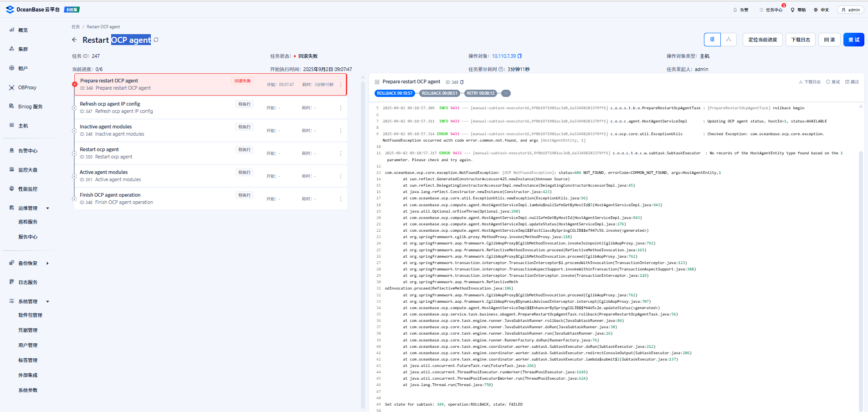Open 概览 overview in sidebar
Screen dimensions: 868x412
point(23,30)
